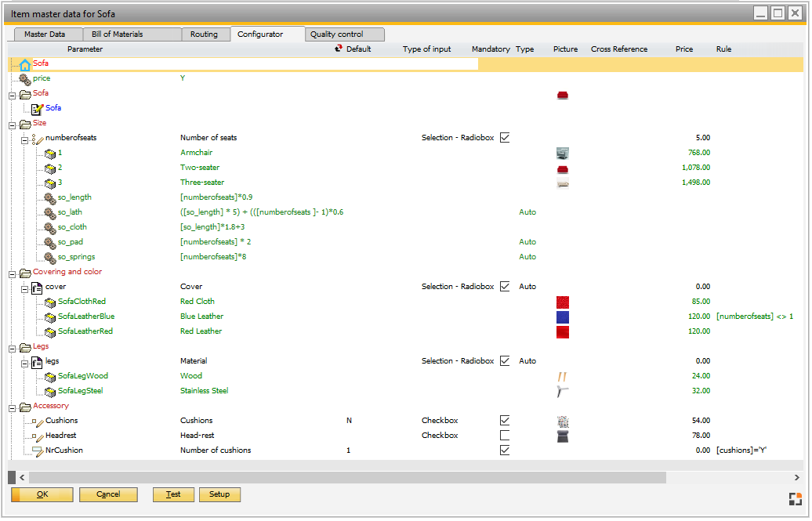Click the wooden legs picture for SofaLegWood
The height and width of the screenshot is (521, 812).
tap(564, 376)
